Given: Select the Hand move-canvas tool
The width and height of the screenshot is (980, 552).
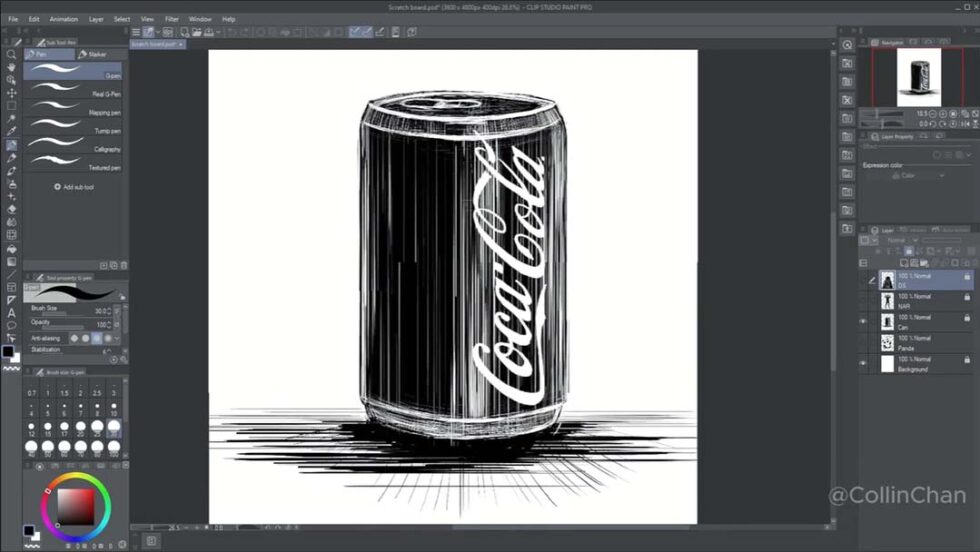Looking at the screenshot, I should click(11, 68).
